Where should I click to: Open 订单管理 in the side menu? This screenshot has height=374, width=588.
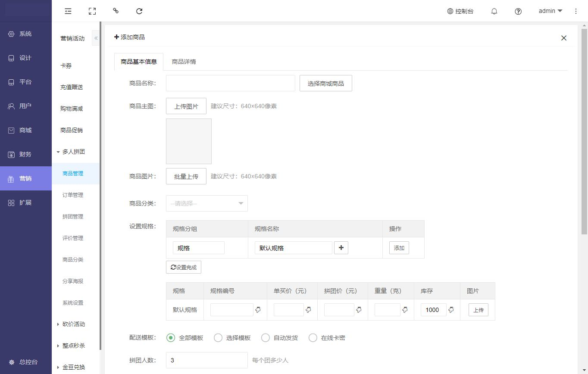pyautogui.click(x=73, y=195)
